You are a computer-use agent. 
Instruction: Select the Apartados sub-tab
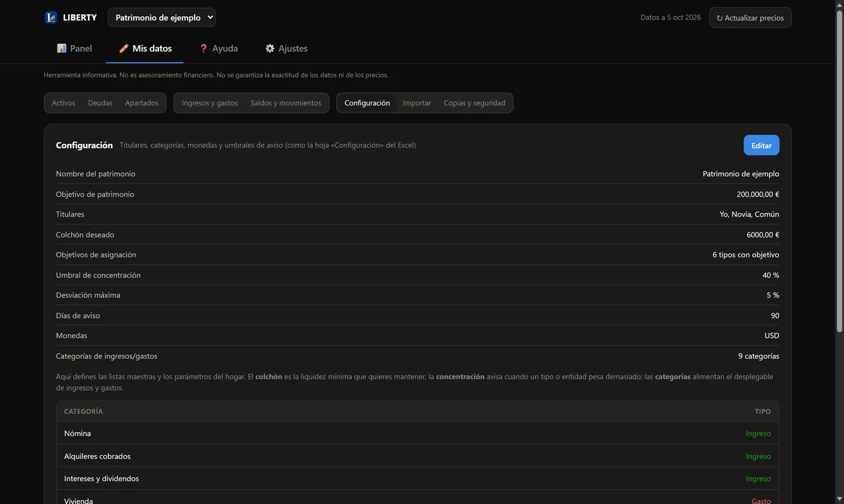point(142,103)
